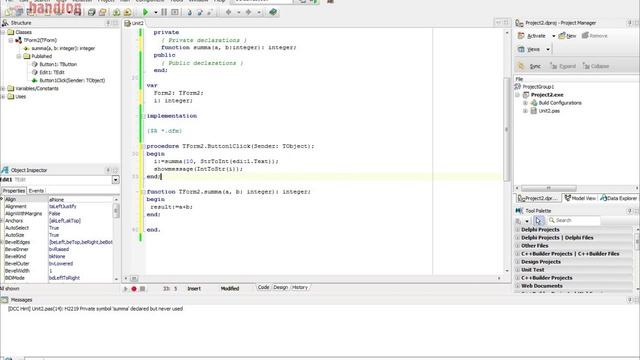
Task: Click the Program Reset stop icon
Action: click(x=175, y=12)
